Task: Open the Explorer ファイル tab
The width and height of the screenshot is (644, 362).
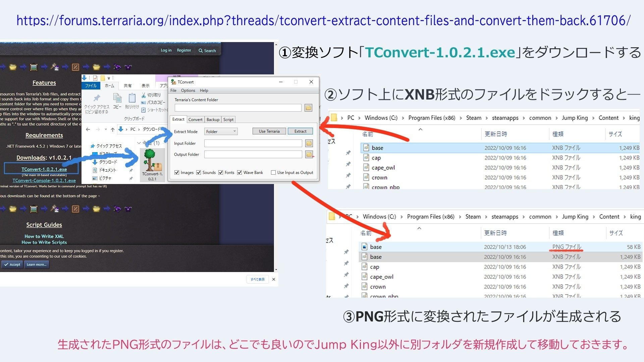Action: pyautogui.click(x=91, y=86)
